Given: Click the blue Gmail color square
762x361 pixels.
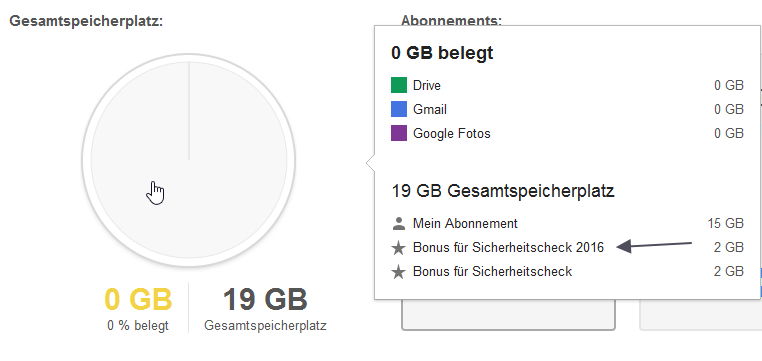Looking at the screenshot, I should tap(398, 109).
